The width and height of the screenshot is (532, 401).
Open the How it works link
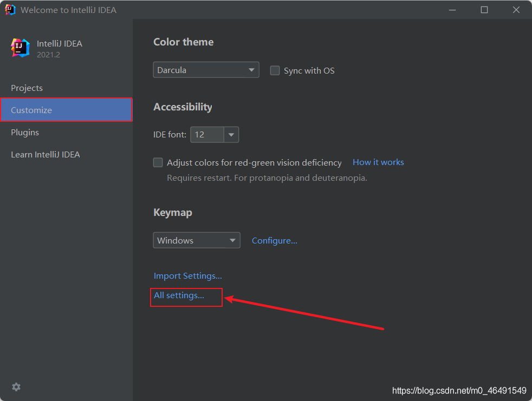378,162
